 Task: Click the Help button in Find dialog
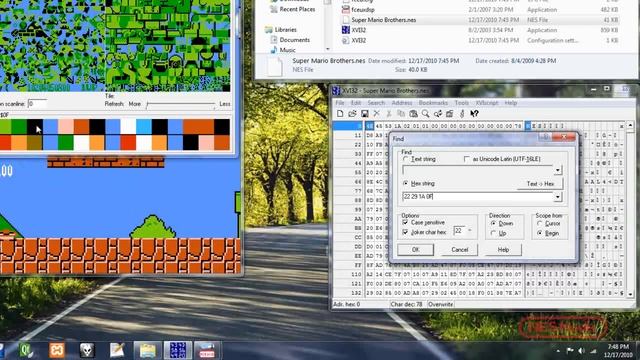pyautogui.click(x=503, y=249)
